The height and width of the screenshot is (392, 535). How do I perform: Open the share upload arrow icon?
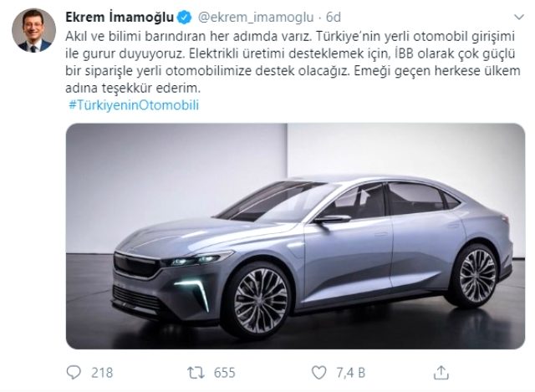click(x=441, y=373)
